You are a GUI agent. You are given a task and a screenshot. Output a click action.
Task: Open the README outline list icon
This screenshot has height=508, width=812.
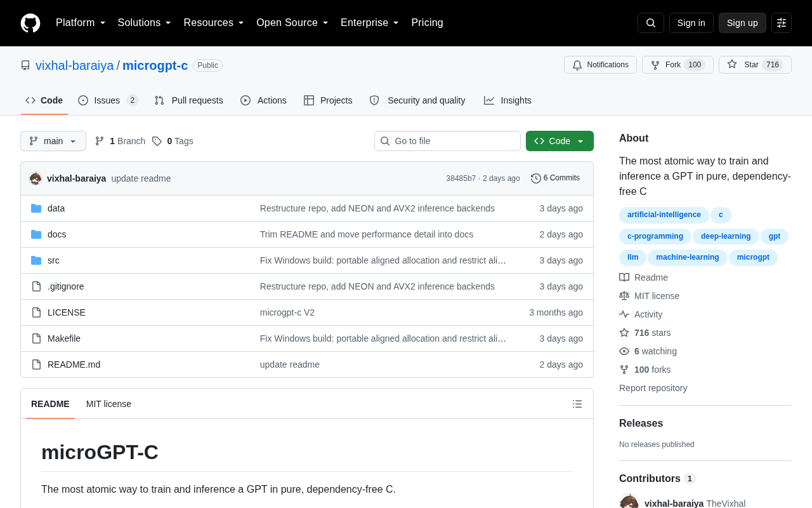click(577, 404)
